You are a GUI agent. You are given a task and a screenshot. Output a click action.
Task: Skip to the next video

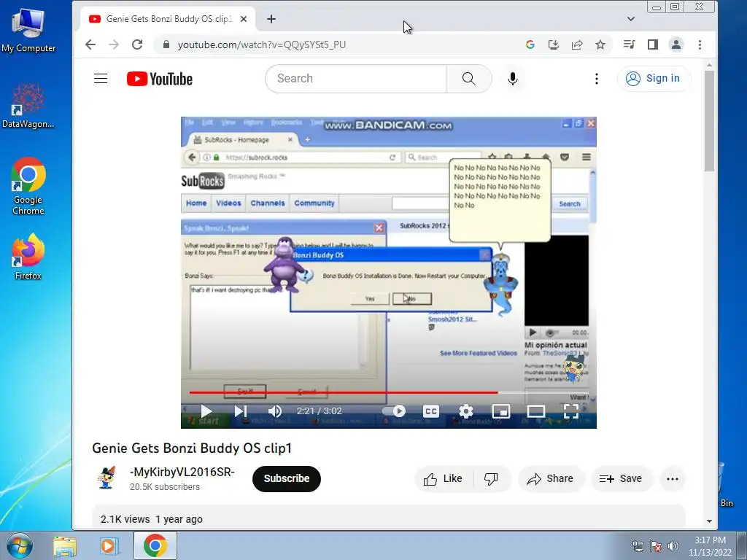(x=241, y=411)
